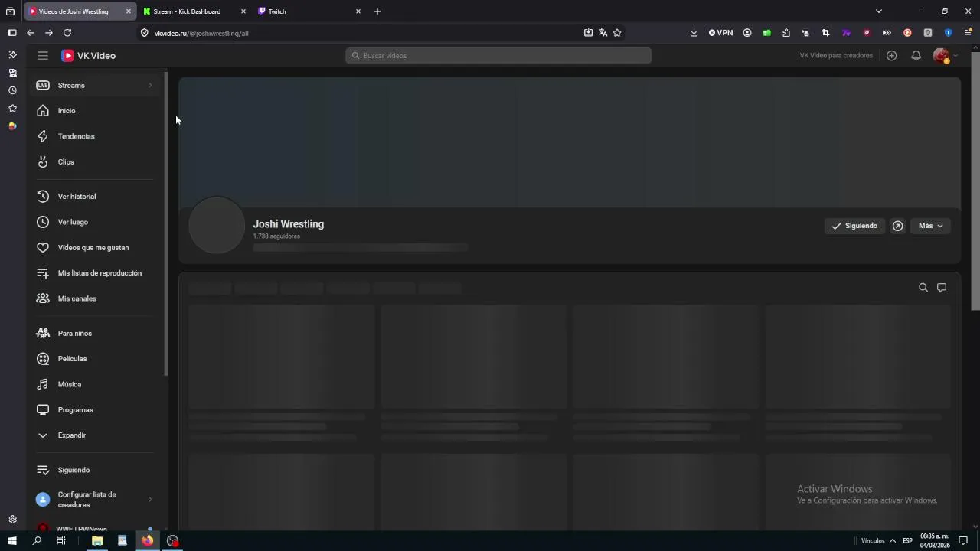Open the tab list dropdown arrow
Image resolution: width=980 pixels, height=551 pixels.
879,11
